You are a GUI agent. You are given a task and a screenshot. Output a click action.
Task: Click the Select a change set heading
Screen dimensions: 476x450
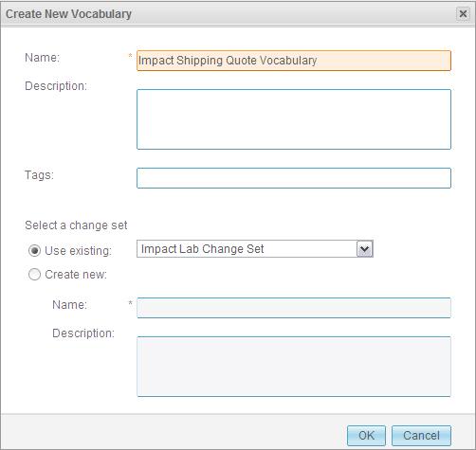click(76, 225)
